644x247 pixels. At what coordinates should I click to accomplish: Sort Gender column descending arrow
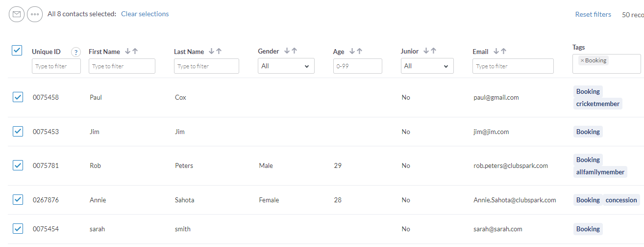tap(287, 51)
